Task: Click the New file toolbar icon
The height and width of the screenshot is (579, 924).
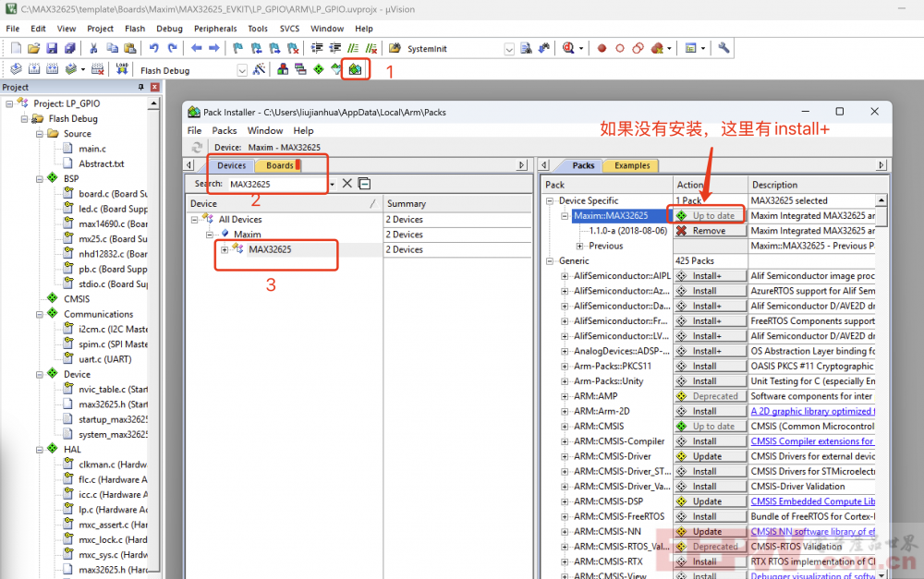Action: [16, 48]
